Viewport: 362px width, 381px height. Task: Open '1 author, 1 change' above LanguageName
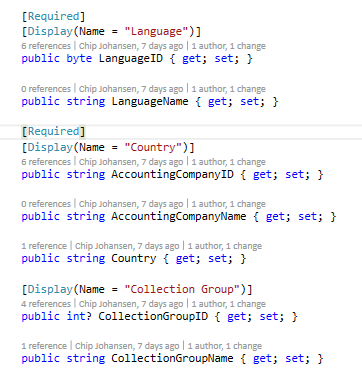[x=228, y=89]
